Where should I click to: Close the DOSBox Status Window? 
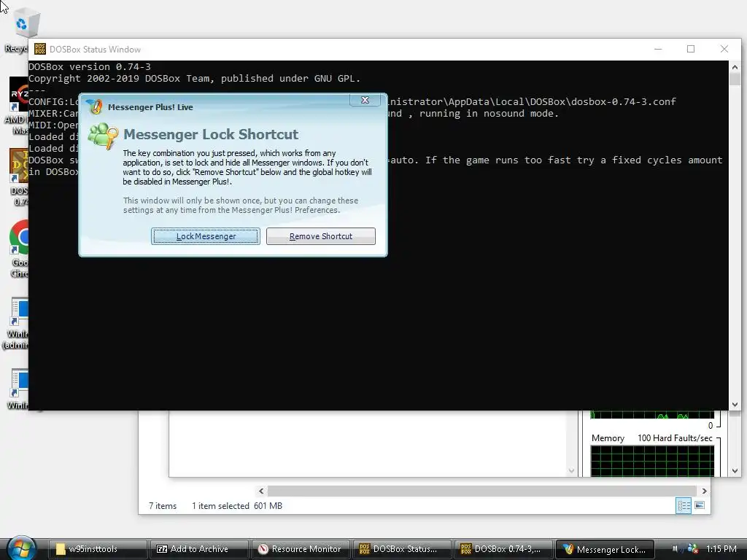click(x=724, y=49)
